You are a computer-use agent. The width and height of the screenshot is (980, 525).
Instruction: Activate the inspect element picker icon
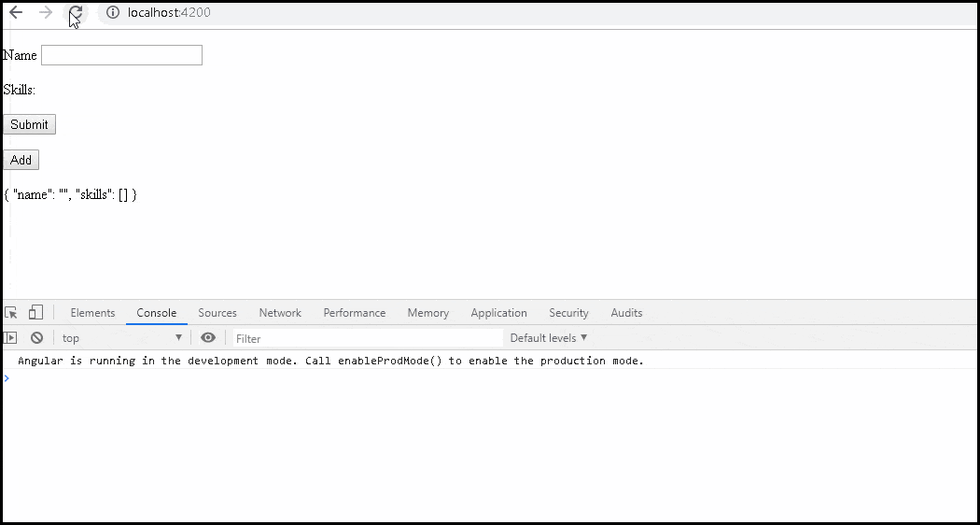click(11, 313)
